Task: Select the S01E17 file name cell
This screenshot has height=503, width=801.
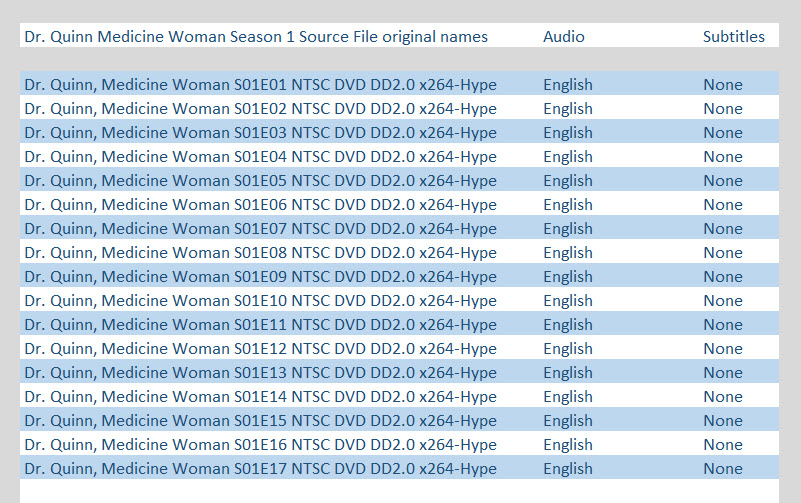Action: [261, 469]
